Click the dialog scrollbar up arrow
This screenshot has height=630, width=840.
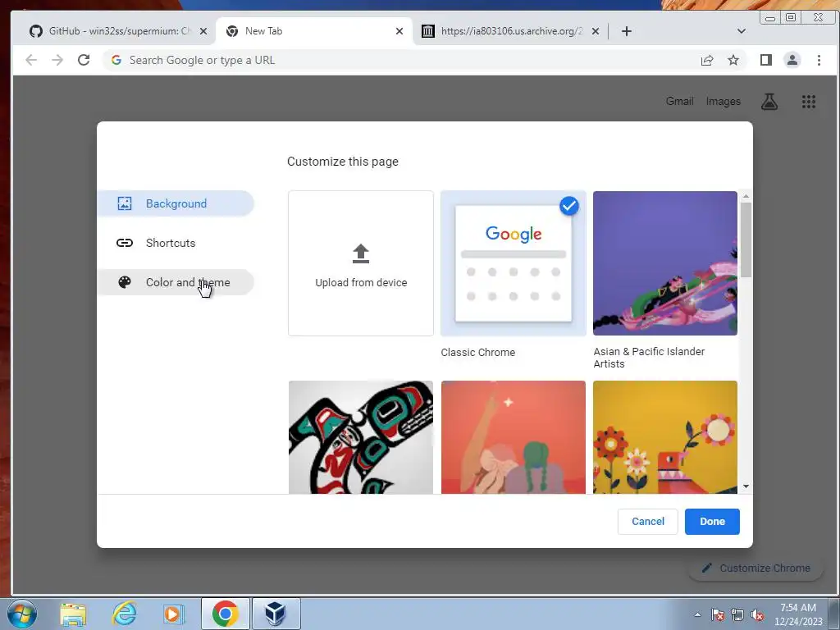point(746,197)
